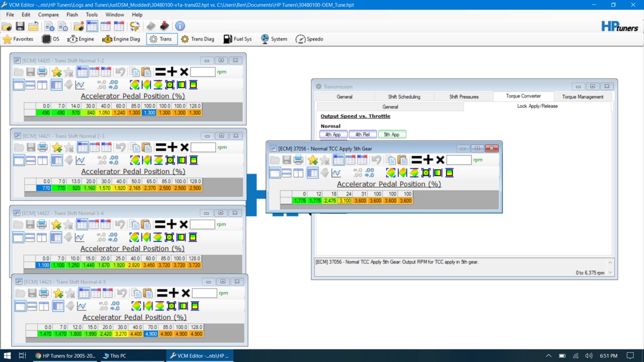
Task: Click split horizontal view icon in Shift Normal 2-3
Action: click(x=30, y=160)
